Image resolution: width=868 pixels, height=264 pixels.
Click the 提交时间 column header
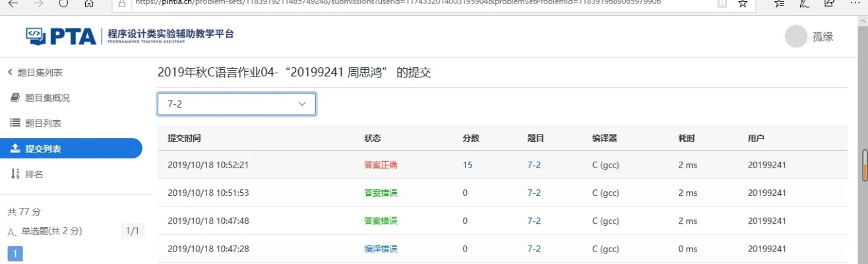pos(184,138)
